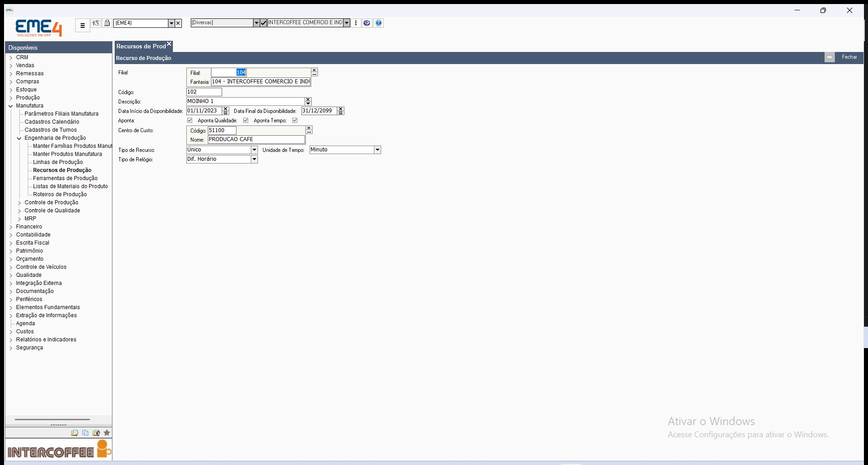Screen dimensions: 868x465
Task: Open the Filial lookup with its ellipsis button
Action: (314, 74)
